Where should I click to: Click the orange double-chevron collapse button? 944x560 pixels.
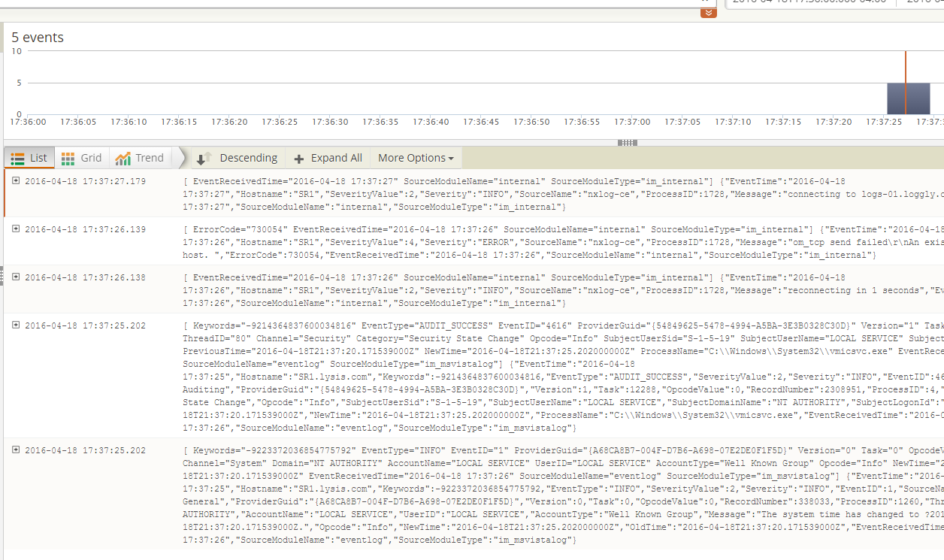coord(708,13)
